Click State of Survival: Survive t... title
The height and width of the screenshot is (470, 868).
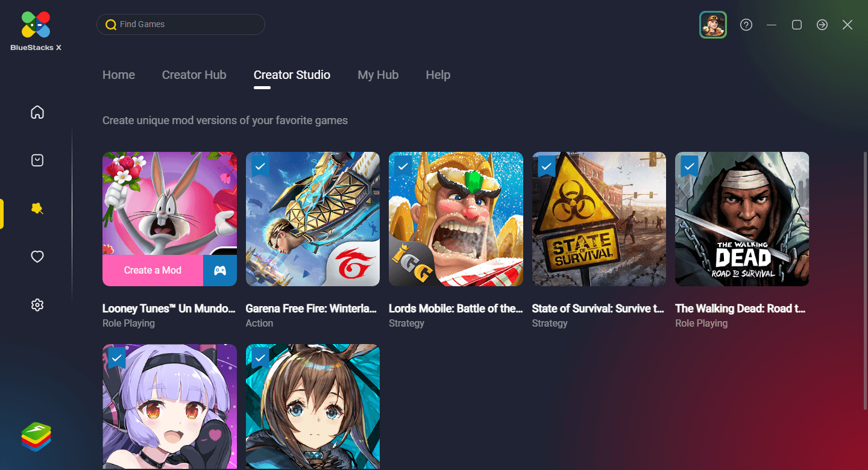(598, 309)
